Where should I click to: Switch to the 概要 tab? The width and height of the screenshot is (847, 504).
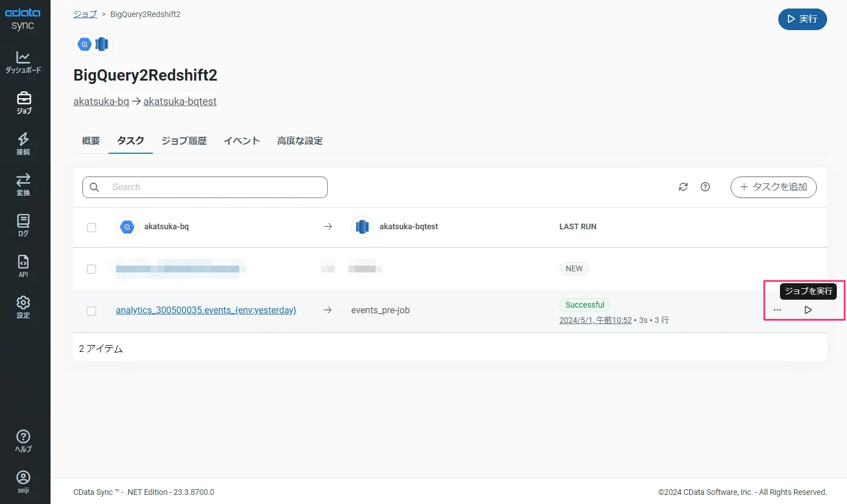pyautogui.click(x=91, y=141)
